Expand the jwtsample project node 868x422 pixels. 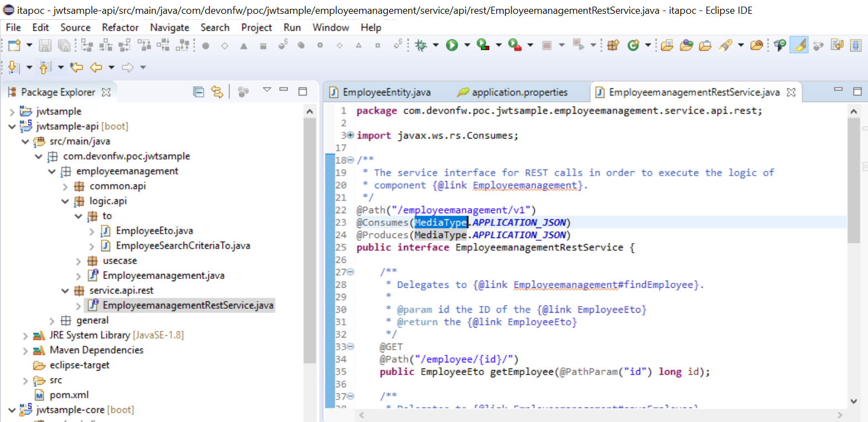tap(12, 112)
